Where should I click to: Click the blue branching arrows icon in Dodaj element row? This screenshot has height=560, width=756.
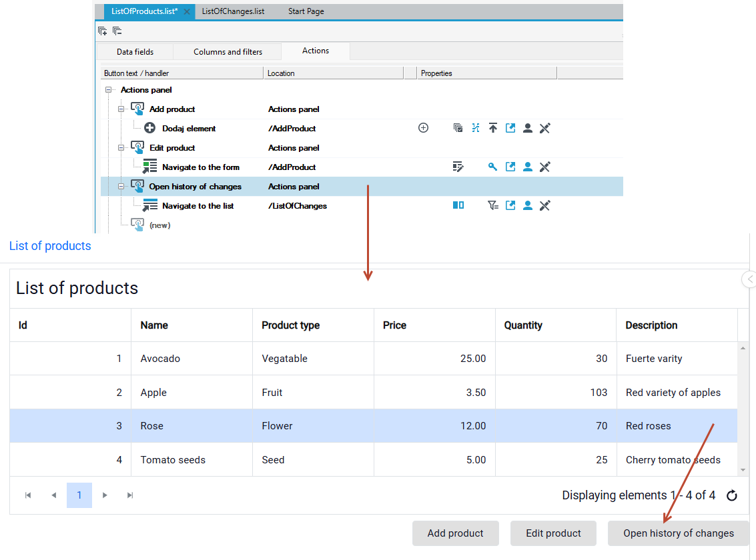point(475,128)
